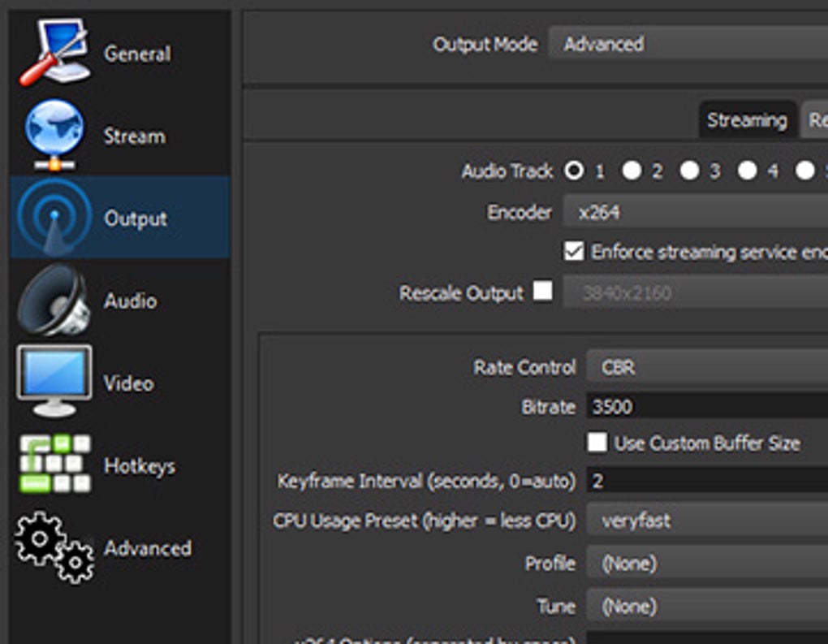Select the Stream globe icon
828x644 pixels.
pyautogui.click(x=54, y=136)
